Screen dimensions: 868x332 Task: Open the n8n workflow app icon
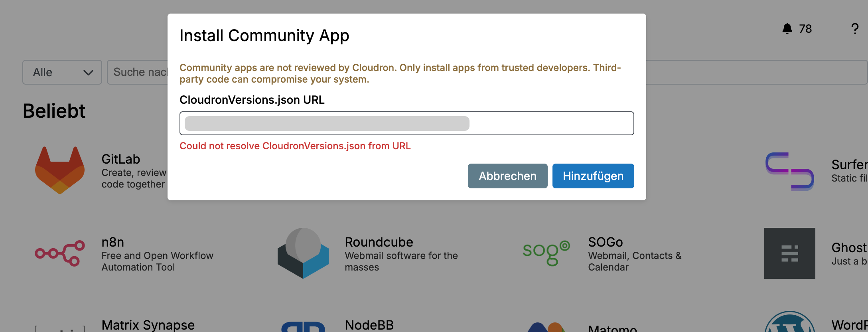tap(60, 253)
